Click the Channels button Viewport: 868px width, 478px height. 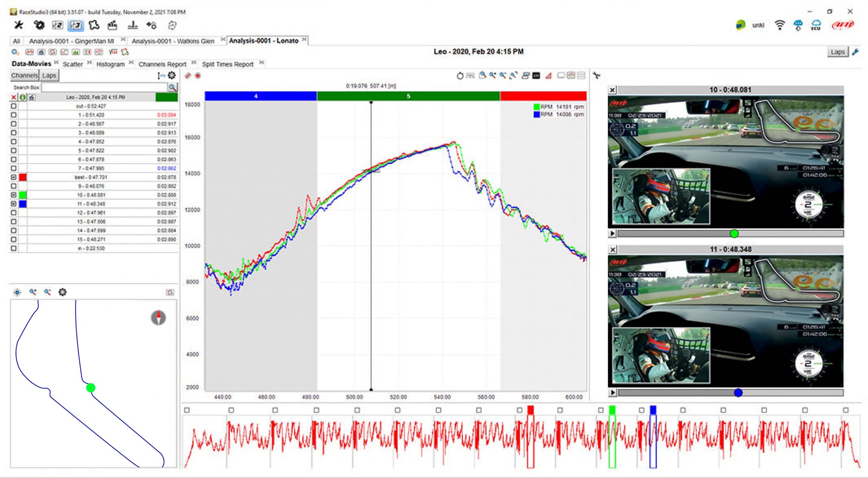pyautogui.click(x=24, y=75)
